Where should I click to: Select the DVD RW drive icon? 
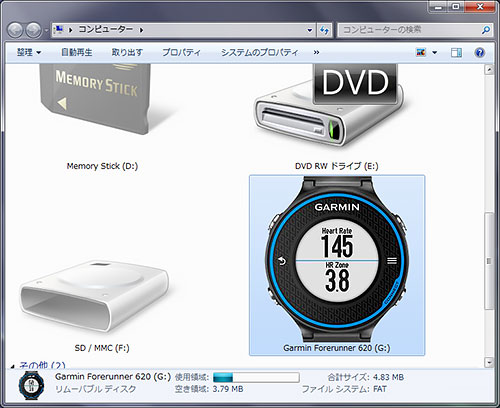pyautogui.click(x=329, y=106)
